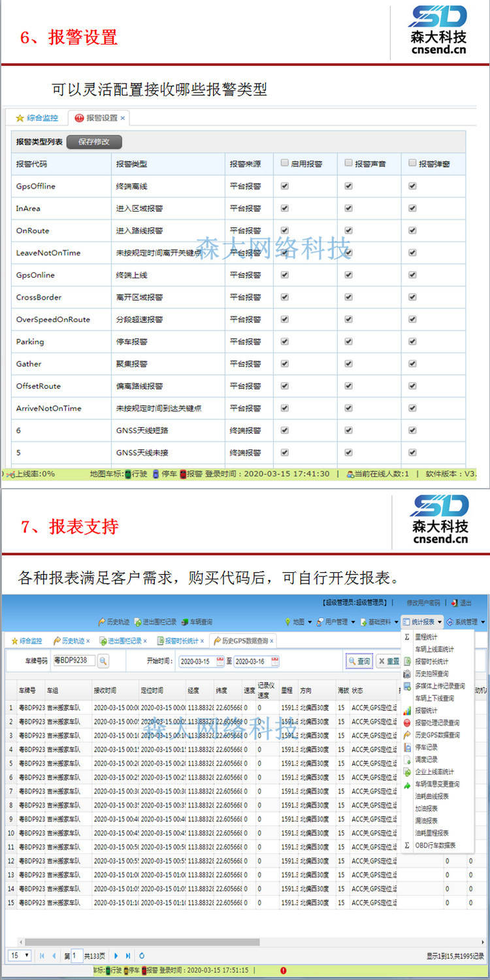Open the start date calendar picker
This screenshot has height=980, width=490.
(220, 661)
